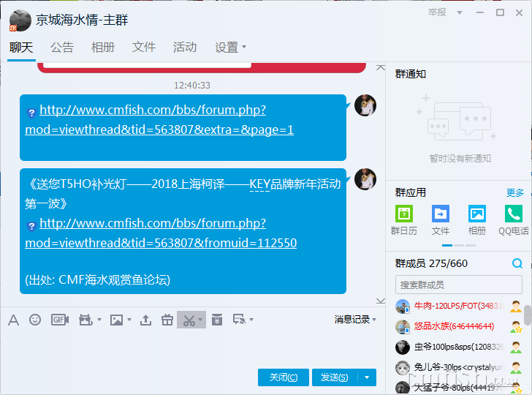532x395 pixels.
Task: Open the cmfish link ending with fromuid=112550
Action: 161,233
